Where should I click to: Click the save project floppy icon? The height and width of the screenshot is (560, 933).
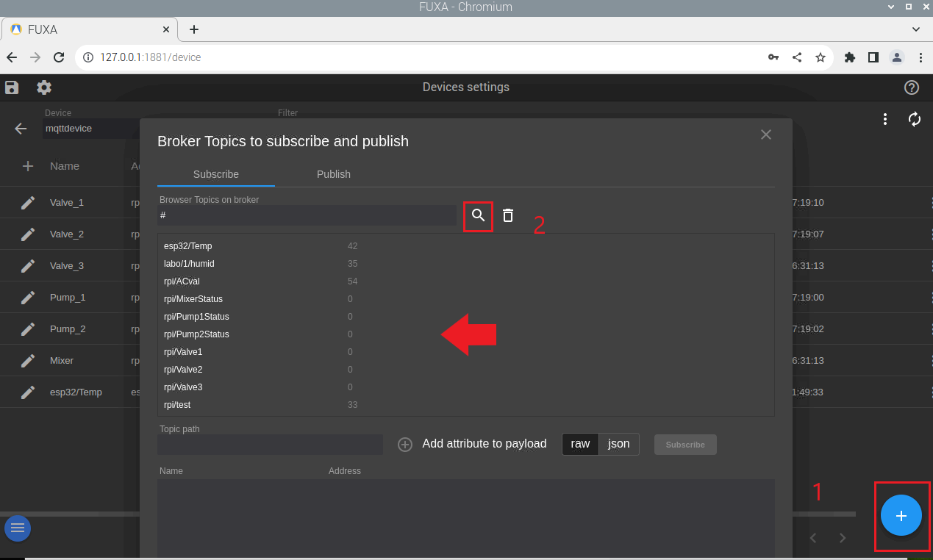12,87
